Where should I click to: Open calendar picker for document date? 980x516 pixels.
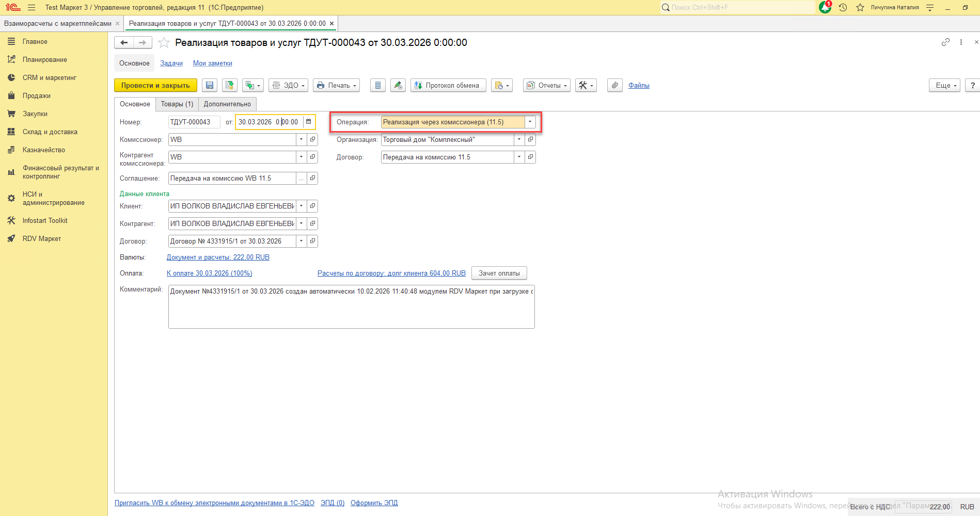click(x=309, y=122)
